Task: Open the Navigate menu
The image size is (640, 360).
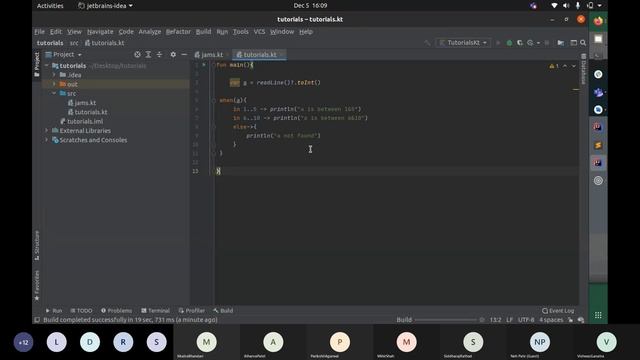Action: coord(100,31)
